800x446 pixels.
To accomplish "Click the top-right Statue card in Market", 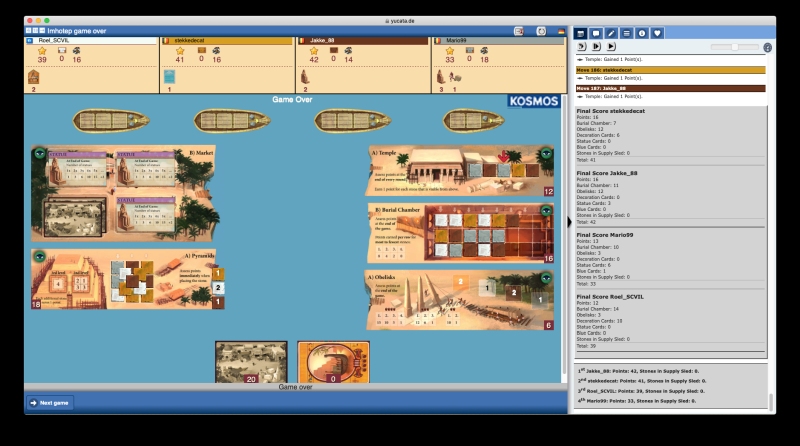I will click(x=145, y=168).
